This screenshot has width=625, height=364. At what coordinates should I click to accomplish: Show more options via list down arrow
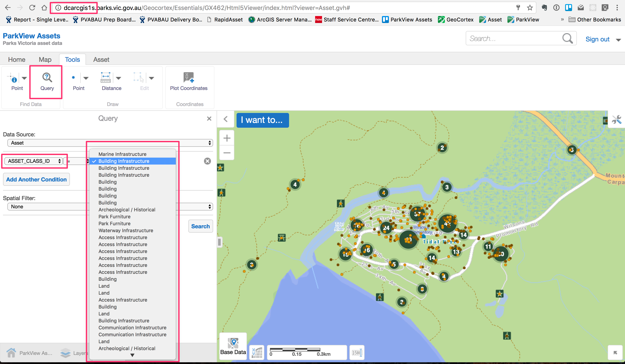click(x=132, y=355)
